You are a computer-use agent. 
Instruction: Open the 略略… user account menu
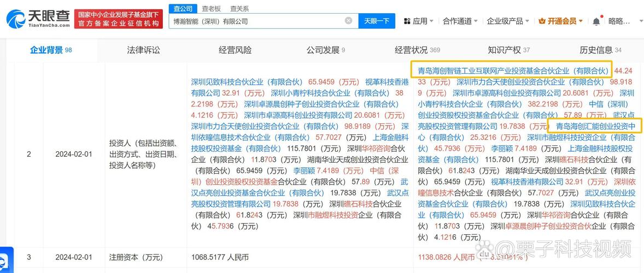pyautogui.click(x=620, y=21)
